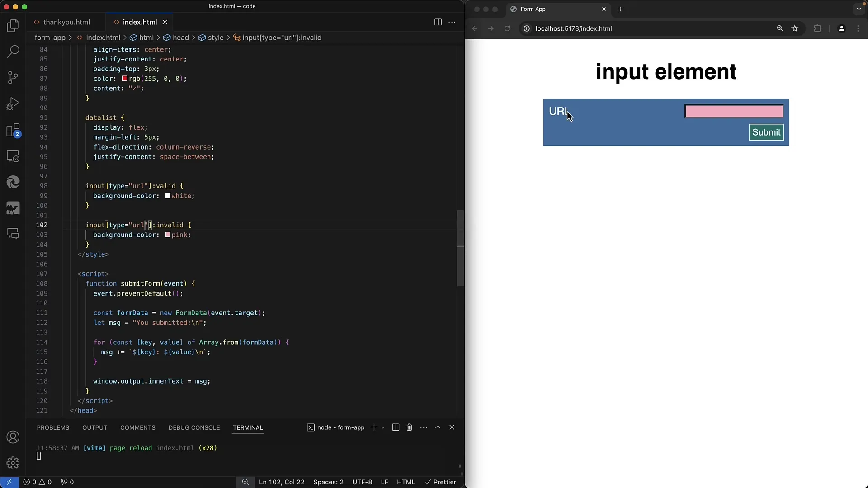
Task: Click the browser back navigation arrow
Action: 475,28
